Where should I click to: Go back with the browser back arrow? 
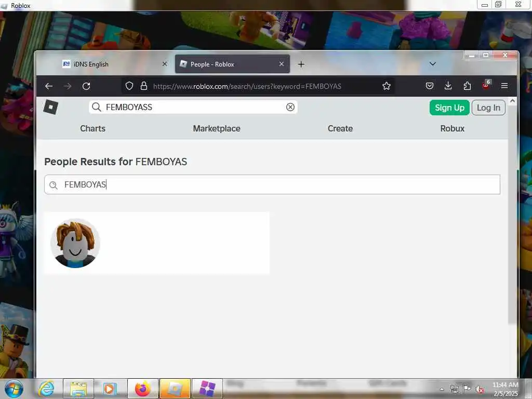(49, 86)
